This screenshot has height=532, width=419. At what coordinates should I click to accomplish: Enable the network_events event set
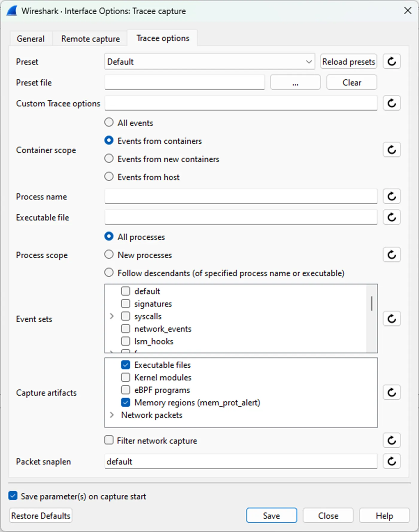pos(126,329)
